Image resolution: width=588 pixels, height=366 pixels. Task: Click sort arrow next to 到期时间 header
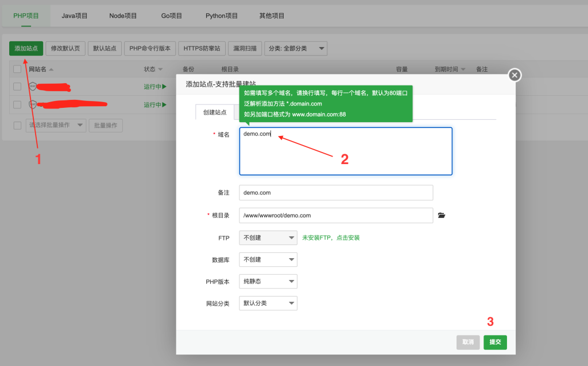463,69
